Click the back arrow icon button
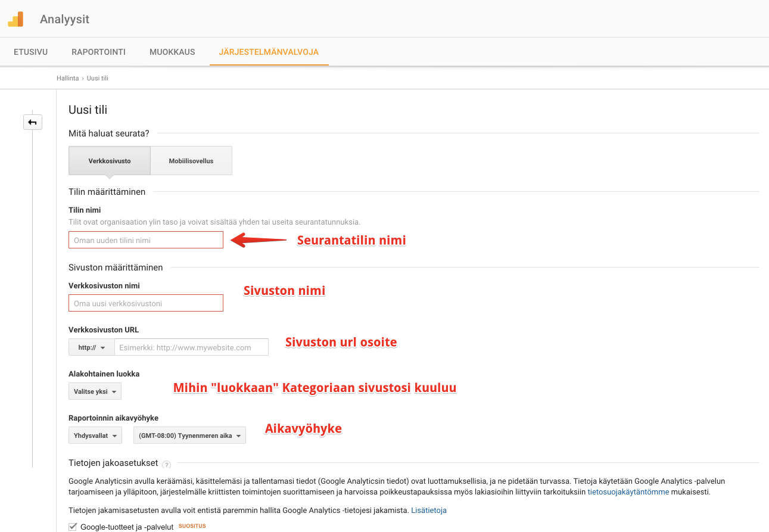Screen dimensions: 769x532 coord(32,122)
